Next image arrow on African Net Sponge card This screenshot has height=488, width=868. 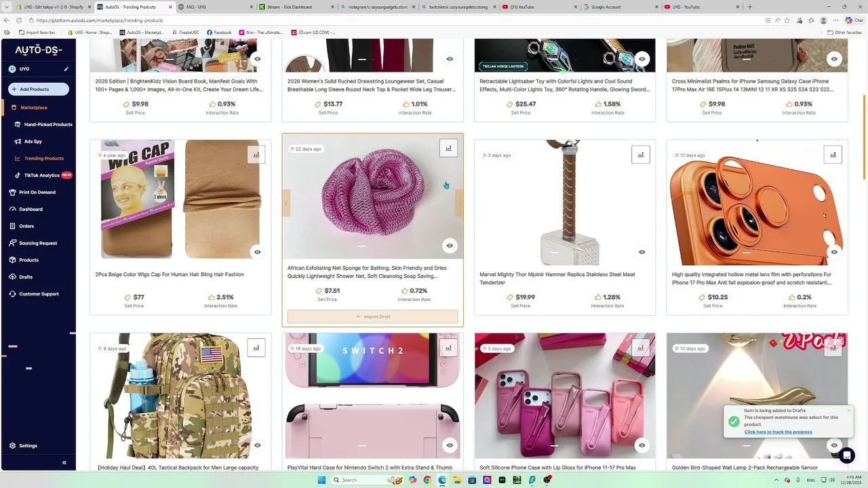pyautogui.click(x=459, y=203)
